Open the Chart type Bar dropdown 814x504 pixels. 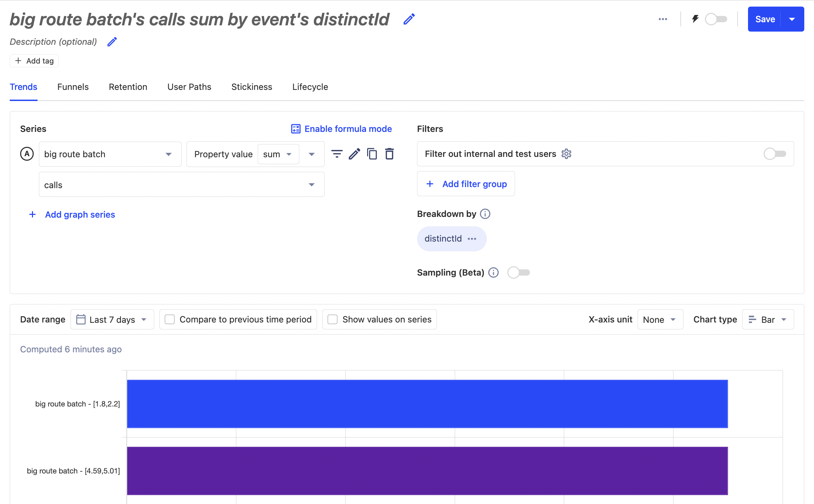[768, 319]
